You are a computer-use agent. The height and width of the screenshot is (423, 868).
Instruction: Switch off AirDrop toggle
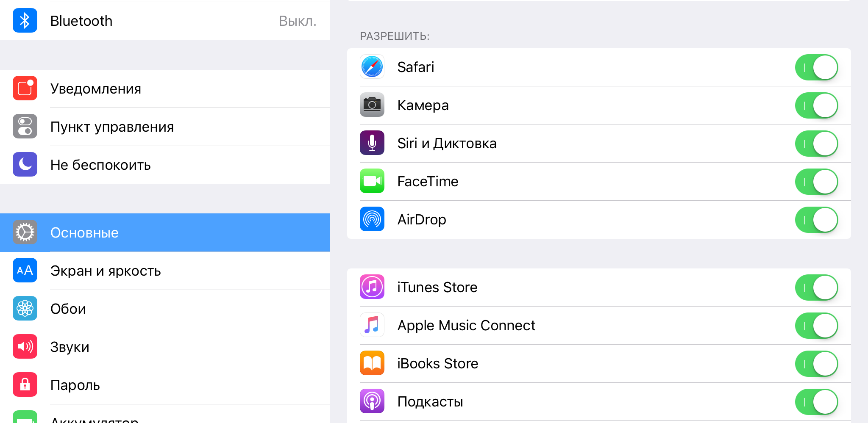pos(817,220)
